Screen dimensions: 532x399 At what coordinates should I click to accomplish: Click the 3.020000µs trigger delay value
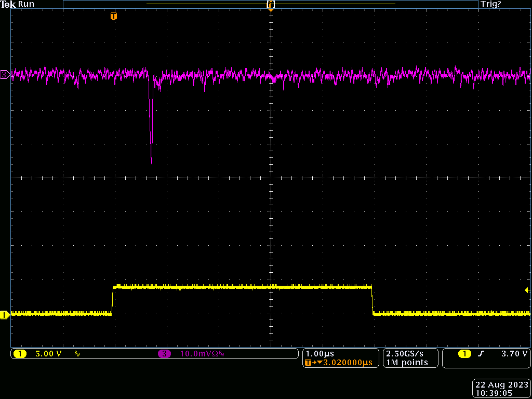coord(347,363)
